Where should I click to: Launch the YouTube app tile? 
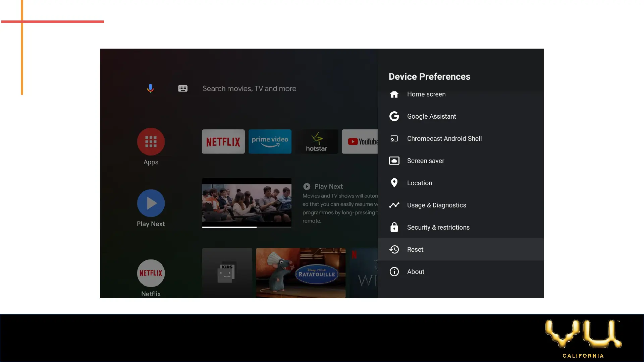click(360, 141)
